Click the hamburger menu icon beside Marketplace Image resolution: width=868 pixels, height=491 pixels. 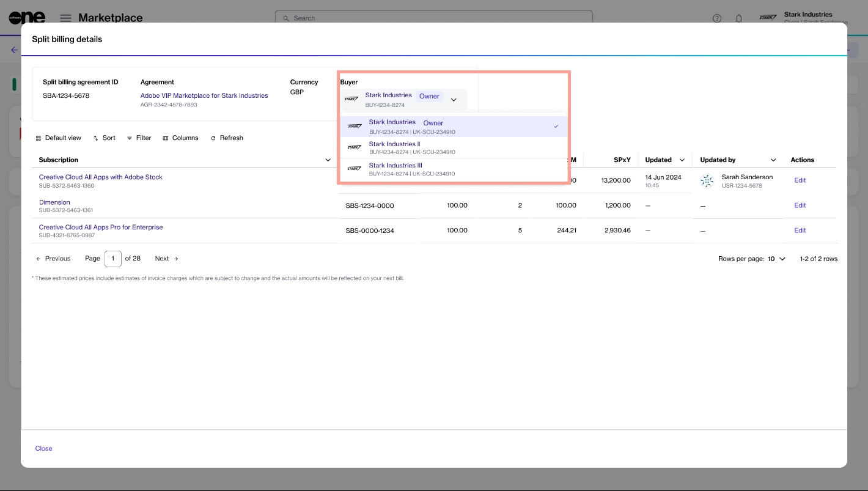(65, 18)
